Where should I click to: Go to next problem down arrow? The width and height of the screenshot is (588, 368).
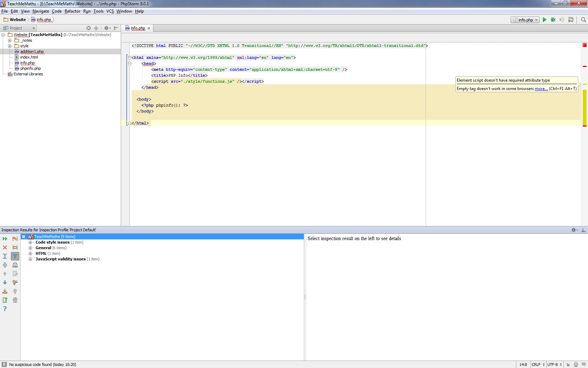5,282
